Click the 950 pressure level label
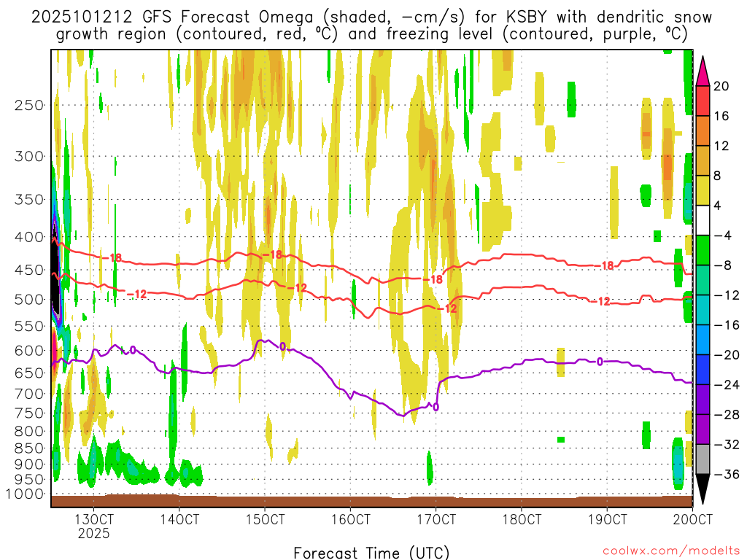Image resolution: width=747 pixels, height=560 pixels. (x=29, y=480)
